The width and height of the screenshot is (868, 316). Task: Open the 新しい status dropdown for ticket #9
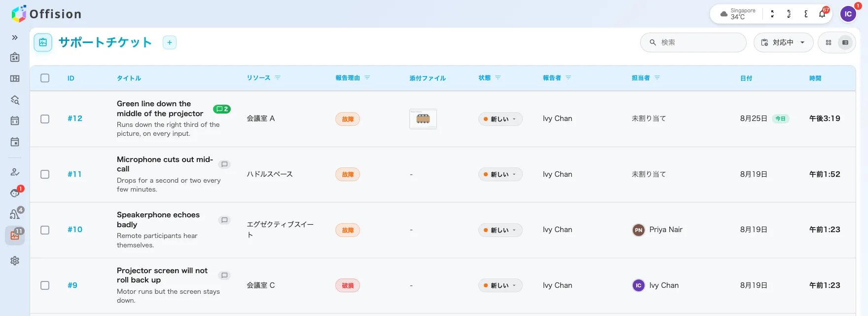point(500,285)
